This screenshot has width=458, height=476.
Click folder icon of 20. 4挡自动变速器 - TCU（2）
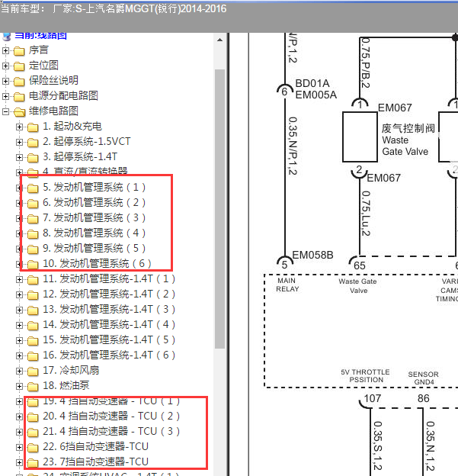[33, 417]
